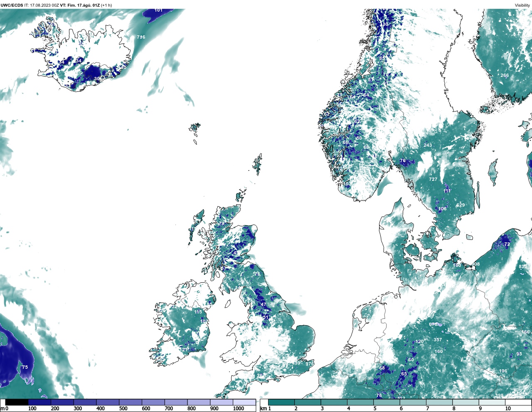
Task: Click the 'IT: 17.08.2023 00Z' initial time text
Action: (x=42, y=5)
